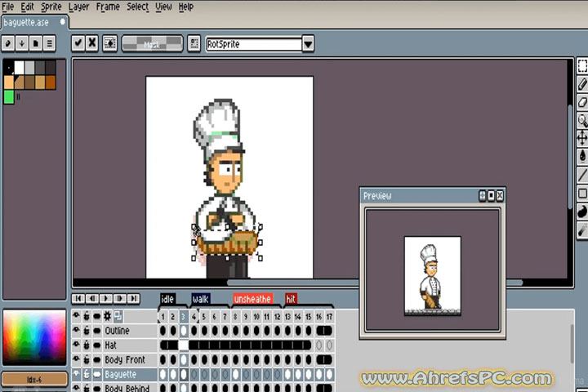Open the Layer menu
Viewport: 588px width, 392px height.
(78, 7)
